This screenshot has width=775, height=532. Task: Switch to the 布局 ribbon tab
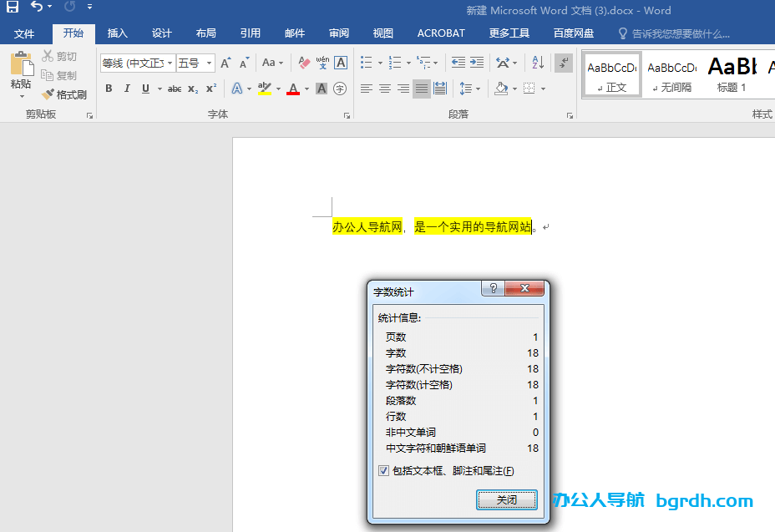205,33
